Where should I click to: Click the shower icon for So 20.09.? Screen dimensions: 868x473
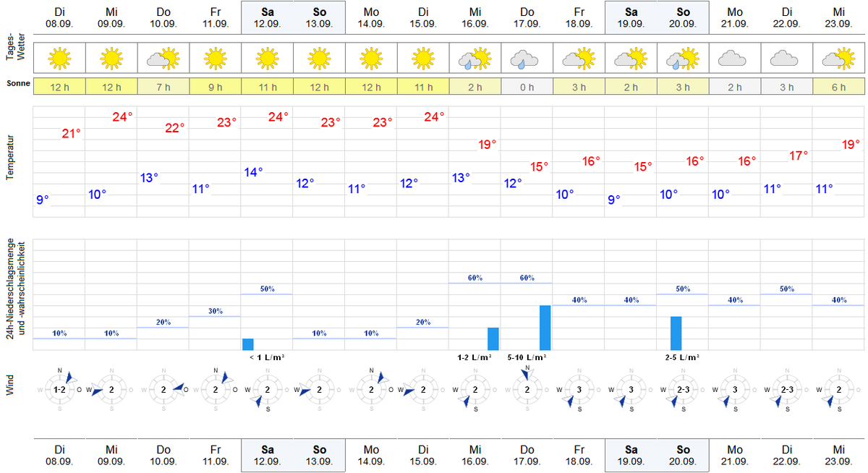[683, 59]
